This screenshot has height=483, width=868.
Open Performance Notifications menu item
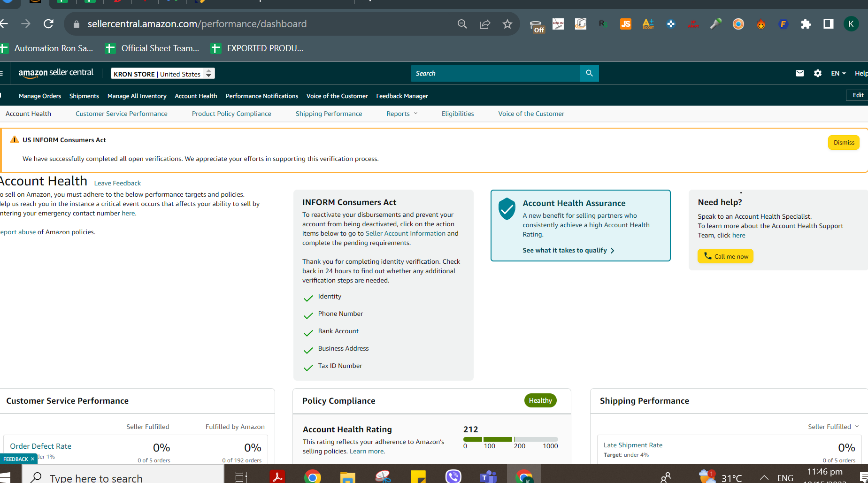coord(262,96)
